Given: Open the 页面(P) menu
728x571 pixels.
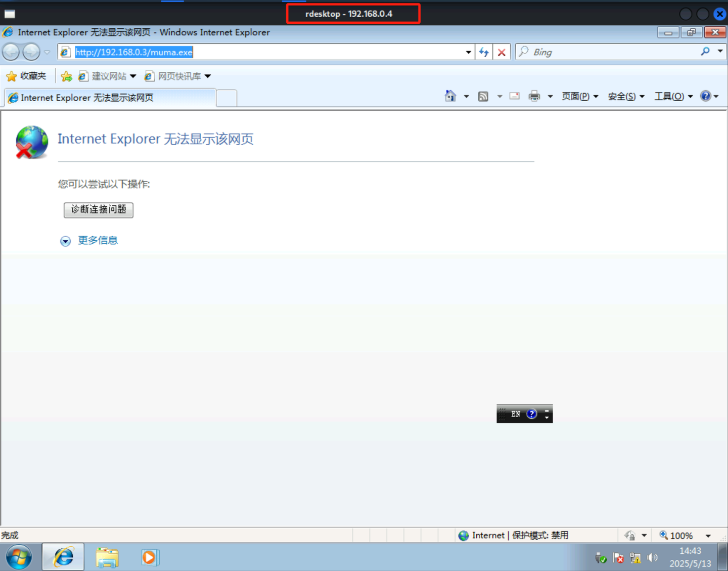Looking at the screenshot, I should pos(580,96).
